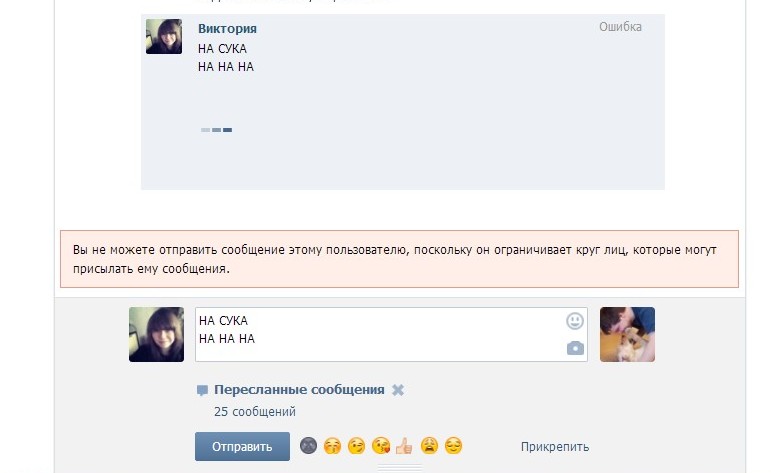771x473 pixels.
Task: Insert the weary face emoji
Action: click(x=429, y=446)
